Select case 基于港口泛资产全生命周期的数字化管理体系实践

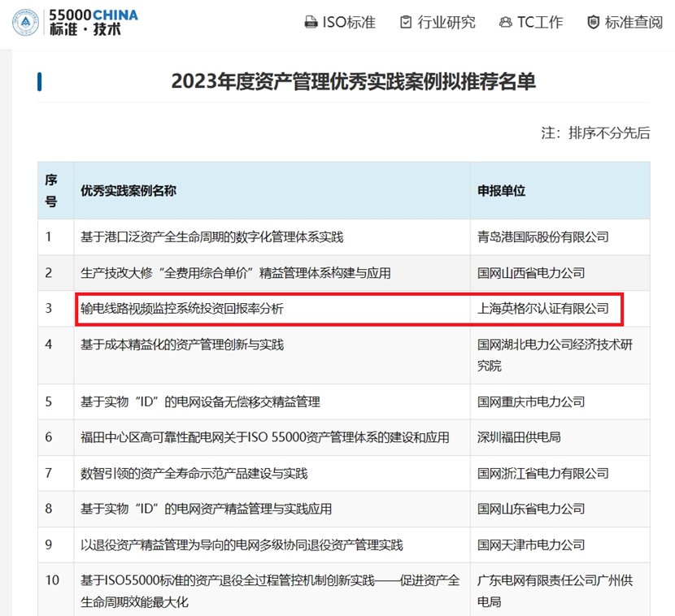(211, 237)
